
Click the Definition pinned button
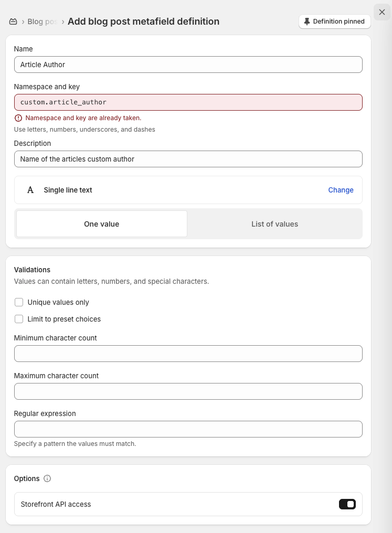pos(334,22)
